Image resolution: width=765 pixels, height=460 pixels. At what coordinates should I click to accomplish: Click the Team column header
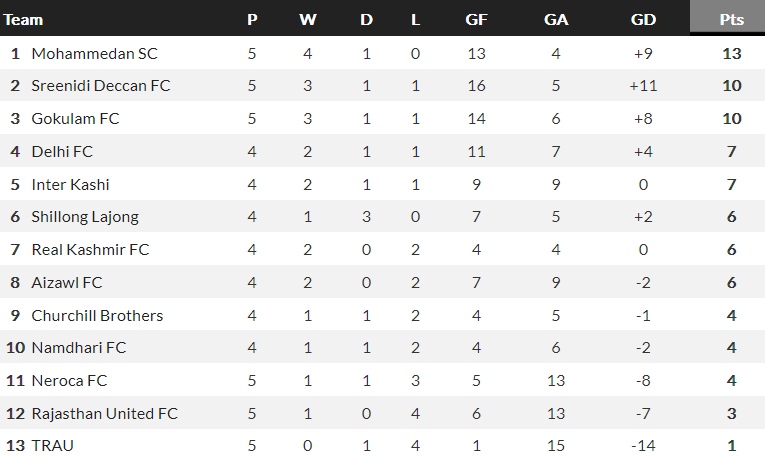point(24,19)
